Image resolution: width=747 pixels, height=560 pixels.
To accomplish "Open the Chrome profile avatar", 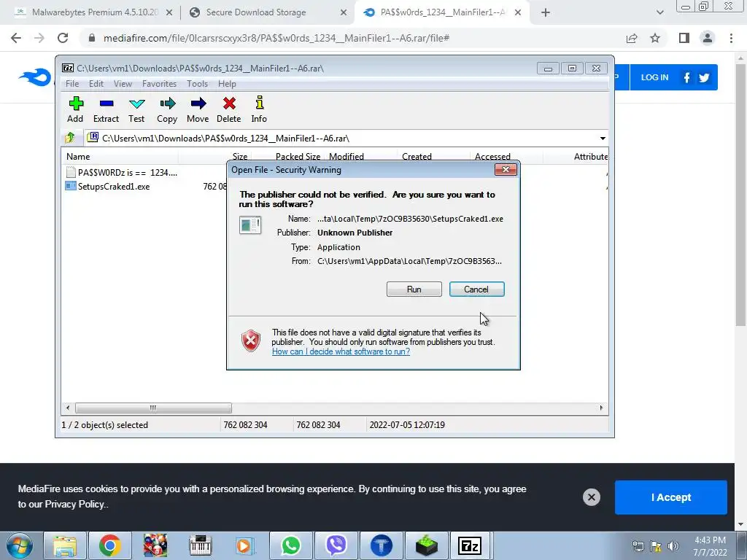I will 708,38.
